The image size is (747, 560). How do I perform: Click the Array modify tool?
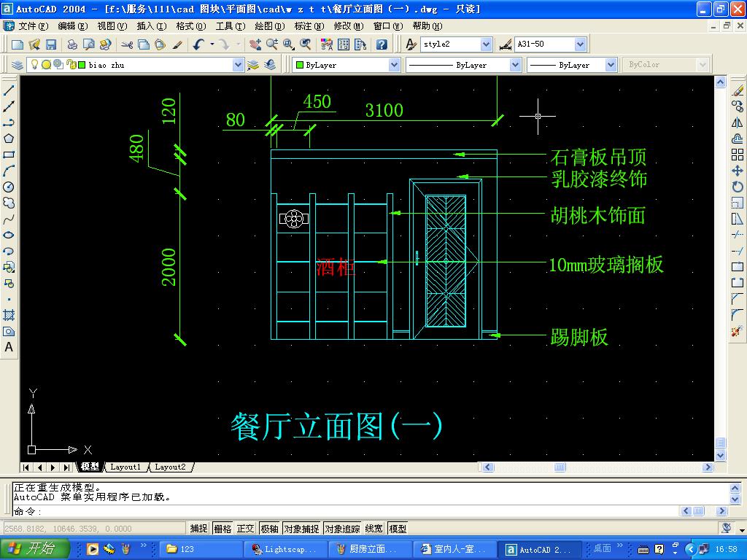point(738,155)
